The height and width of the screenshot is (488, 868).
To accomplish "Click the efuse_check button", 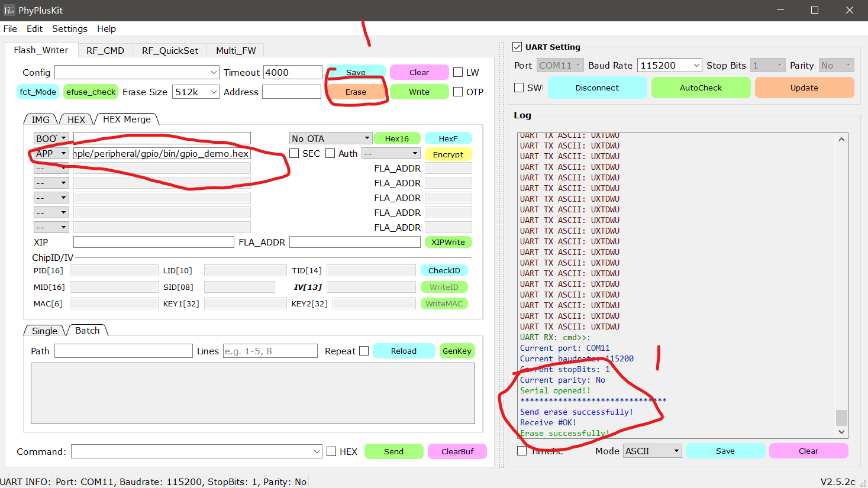I will (91, 92).
